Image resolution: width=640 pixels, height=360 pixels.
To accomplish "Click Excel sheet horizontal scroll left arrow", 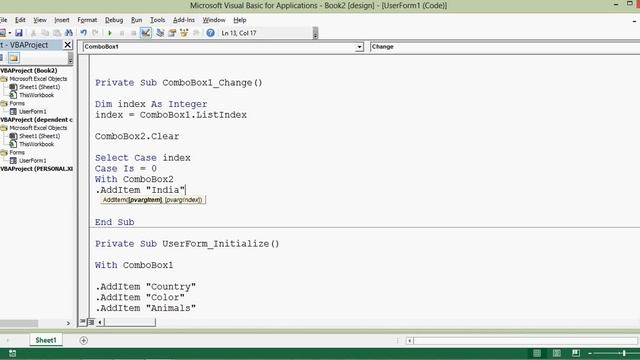I will [409, 340].
